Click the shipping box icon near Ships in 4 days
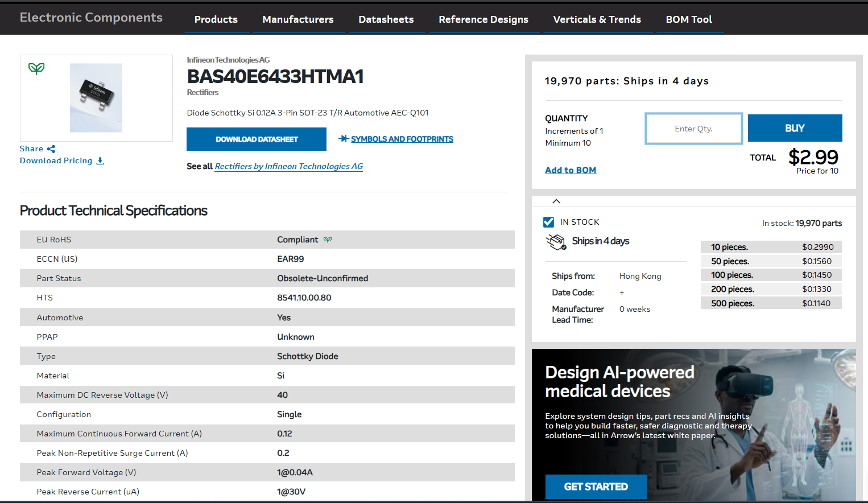 pos(556,242)
